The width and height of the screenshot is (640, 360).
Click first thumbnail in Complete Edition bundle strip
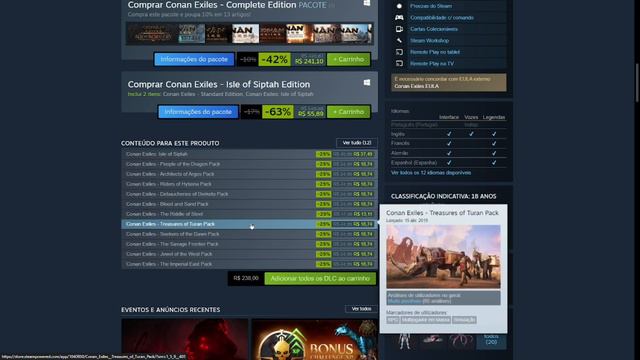[x=152, y=33]
